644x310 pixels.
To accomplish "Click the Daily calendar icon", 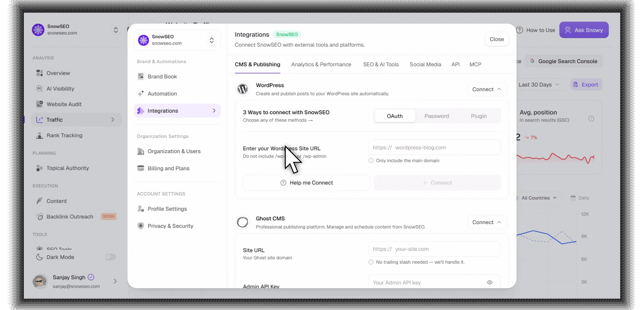I will tap(573, 198).
